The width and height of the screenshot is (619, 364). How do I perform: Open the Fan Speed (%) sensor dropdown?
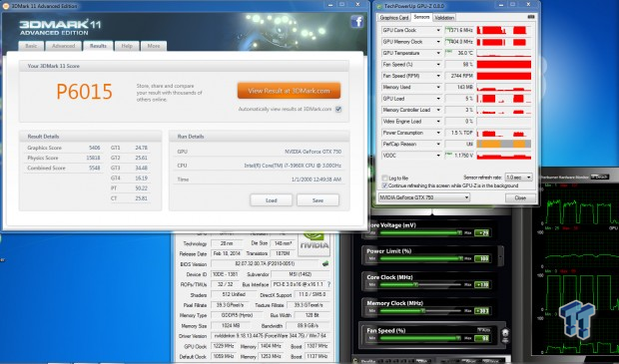[438, 65]
